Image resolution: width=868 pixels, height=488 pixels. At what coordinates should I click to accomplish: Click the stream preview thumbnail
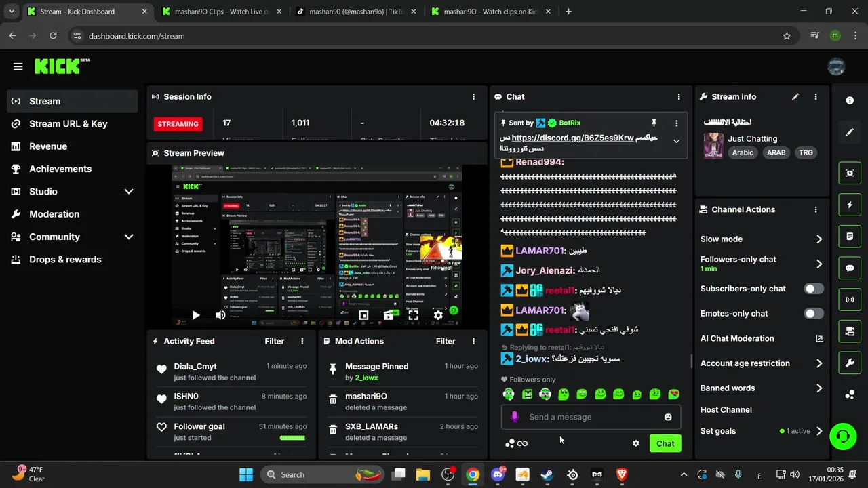coord(317,247)
